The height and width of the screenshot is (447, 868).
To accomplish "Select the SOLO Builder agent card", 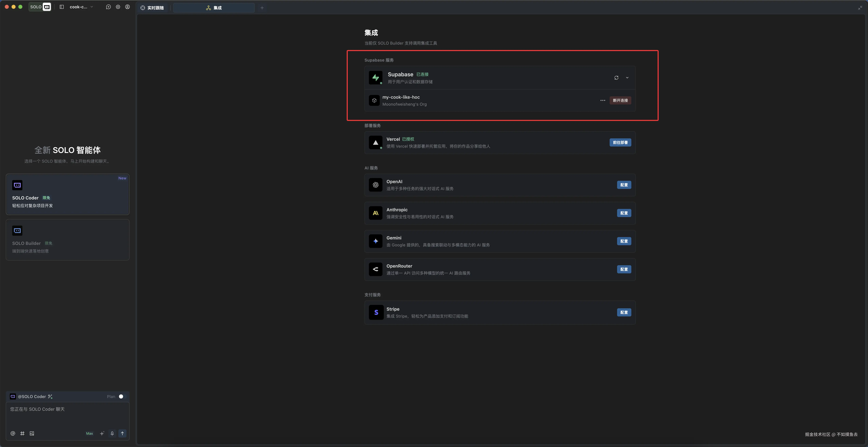I will click(67, 240).
